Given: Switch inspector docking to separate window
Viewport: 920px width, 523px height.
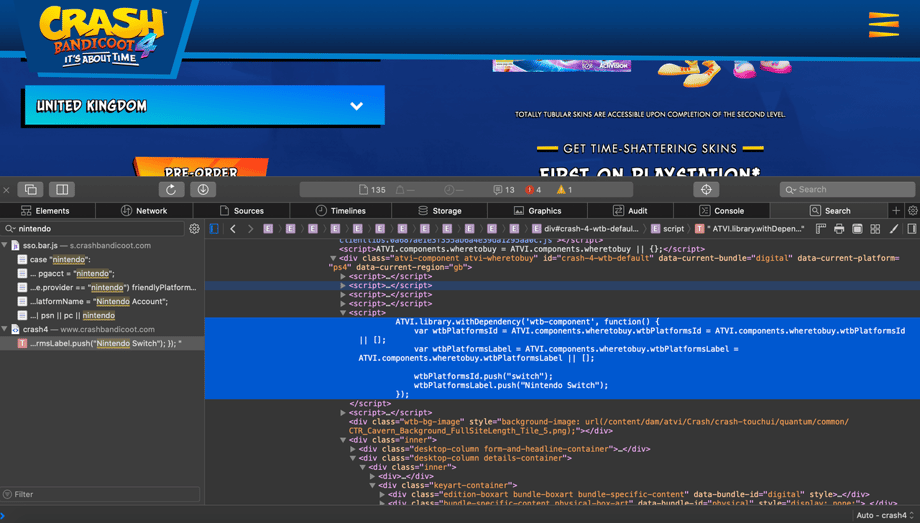Looking at the screenshot, I should point(31,190).
